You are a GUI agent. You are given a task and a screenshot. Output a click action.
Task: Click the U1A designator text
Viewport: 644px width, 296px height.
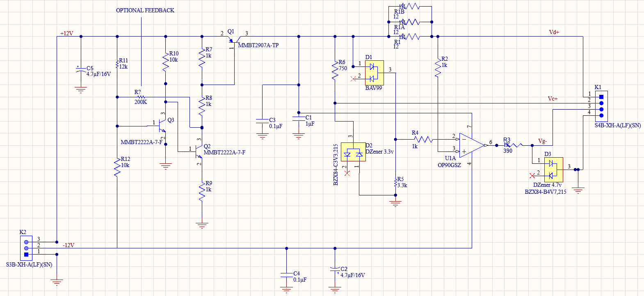tap(450, 158)
